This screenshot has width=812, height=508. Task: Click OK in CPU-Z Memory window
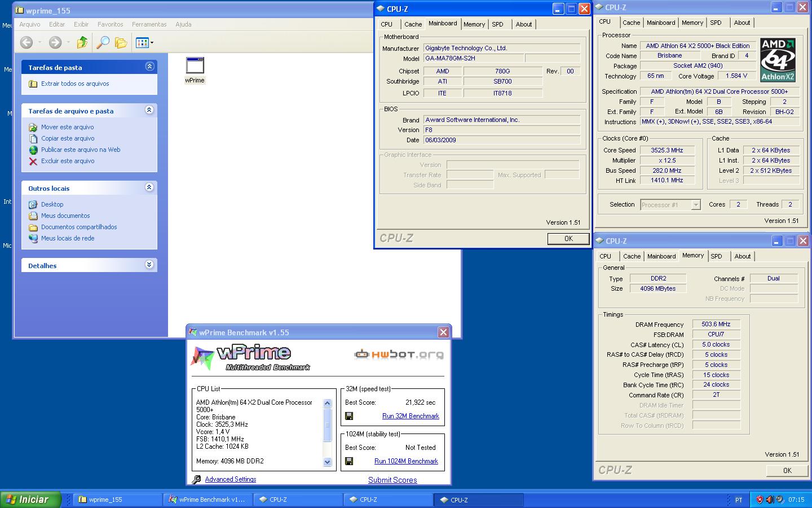tap(787, 470)
